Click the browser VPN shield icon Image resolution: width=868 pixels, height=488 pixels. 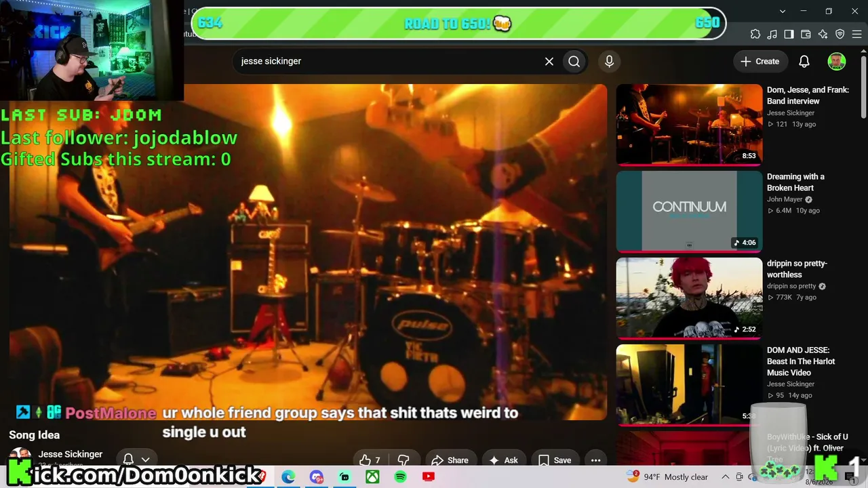840,35
